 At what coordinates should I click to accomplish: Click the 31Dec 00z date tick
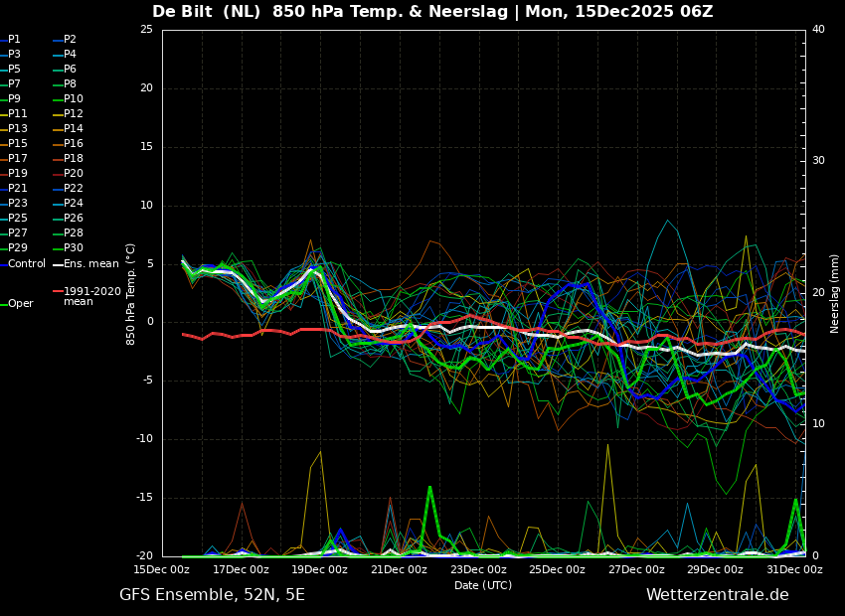(795, 569)
